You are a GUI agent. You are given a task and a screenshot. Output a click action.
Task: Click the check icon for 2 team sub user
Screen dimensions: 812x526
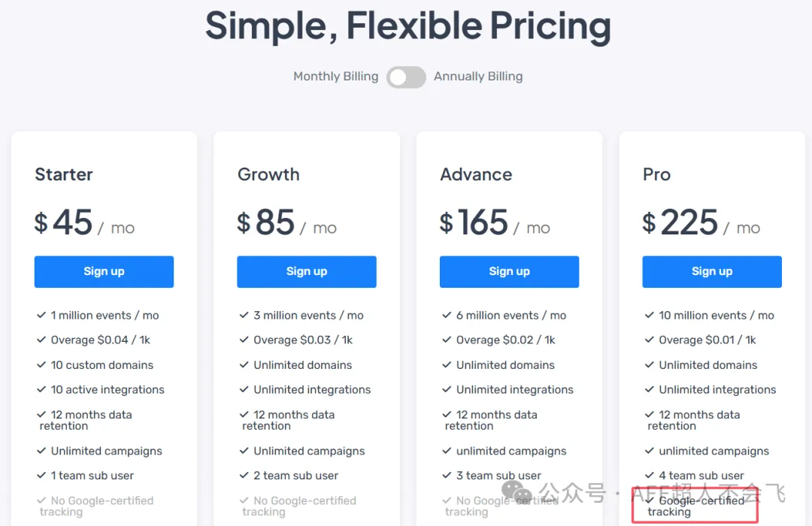[244, 476]
